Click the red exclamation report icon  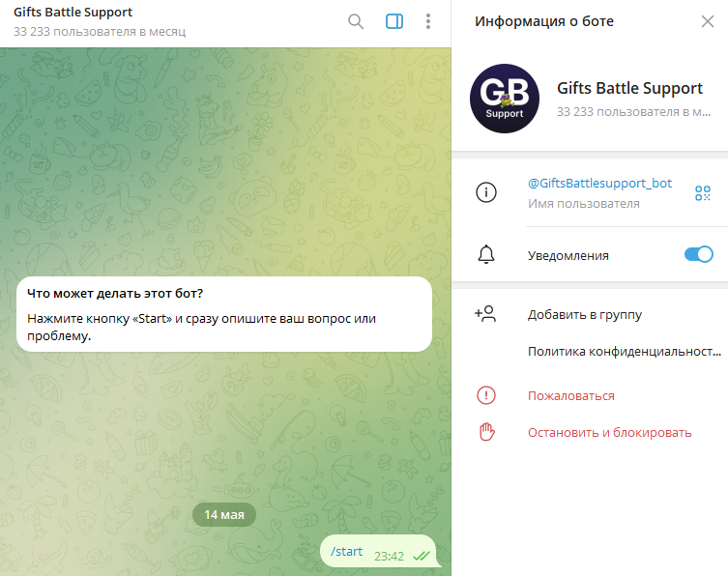click(x=486, y=395)
